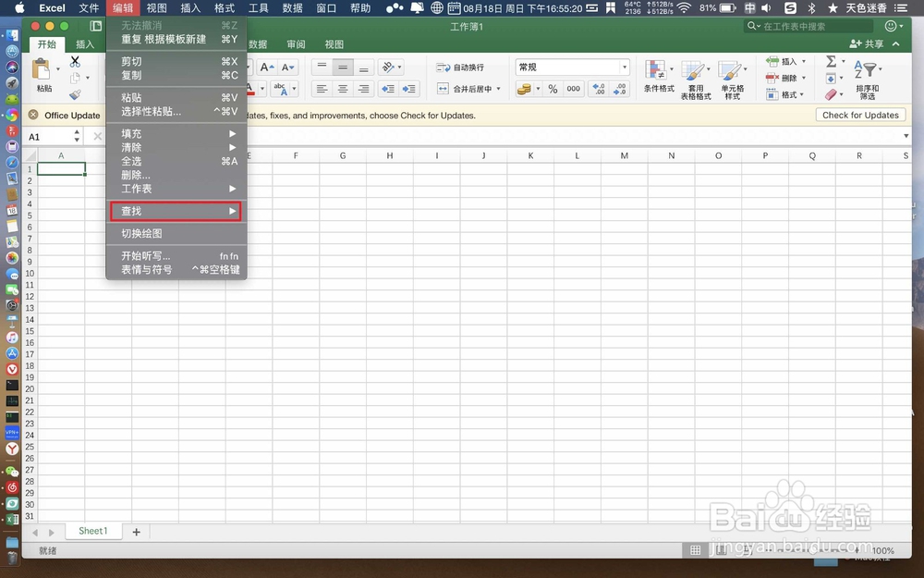The height and width of the screenshot is (578, 924).
Task: Select 切换绘图 menu item
Action: (176, 234)
